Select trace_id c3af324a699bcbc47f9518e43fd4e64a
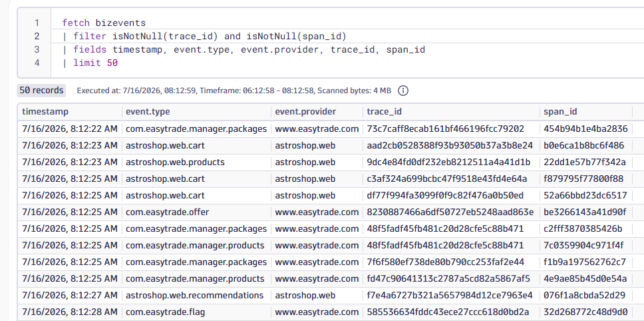 447,178
